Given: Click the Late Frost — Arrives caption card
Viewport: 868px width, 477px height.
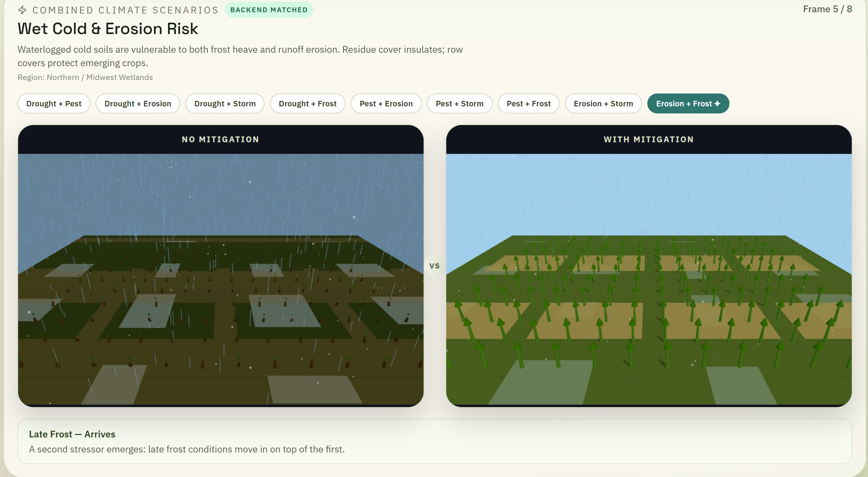Looking at the screenshot, I should [434, 441].
